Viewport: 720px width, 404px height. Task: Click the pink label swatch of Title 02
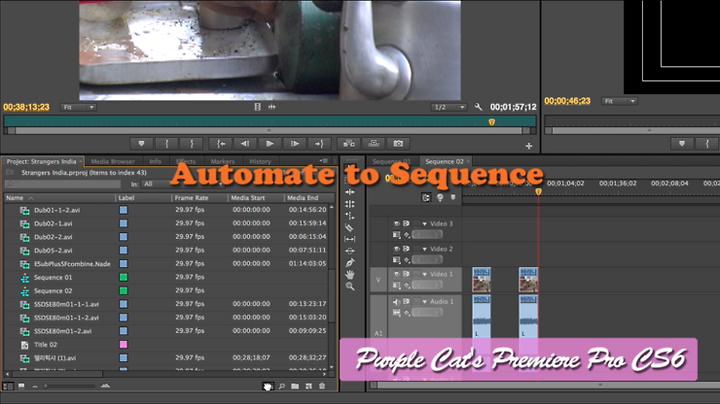pos(124,345)
